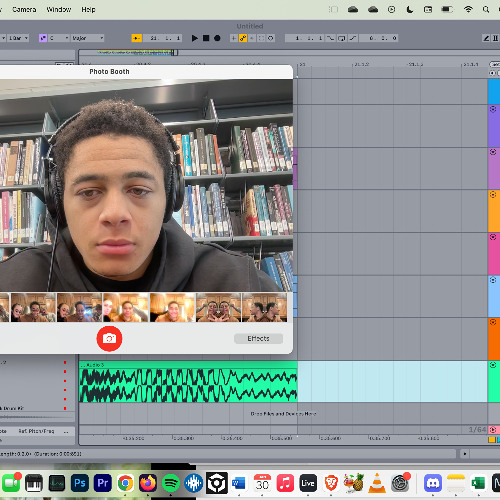Click the Session Record circle button
This screenshot has width=500, height=500.
pyautogui.click(x=271, y=38)
